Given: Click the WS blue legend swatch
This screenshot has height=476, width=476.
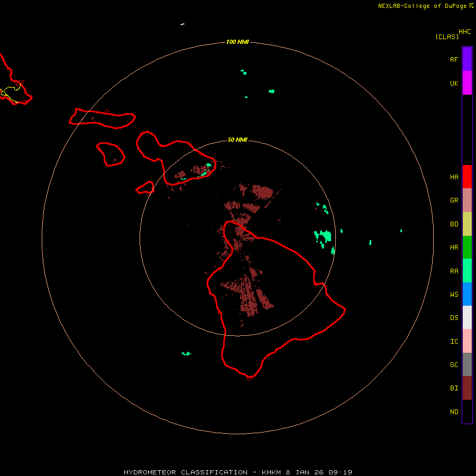Looking at the screenshot, I should (x=467, y=294).
